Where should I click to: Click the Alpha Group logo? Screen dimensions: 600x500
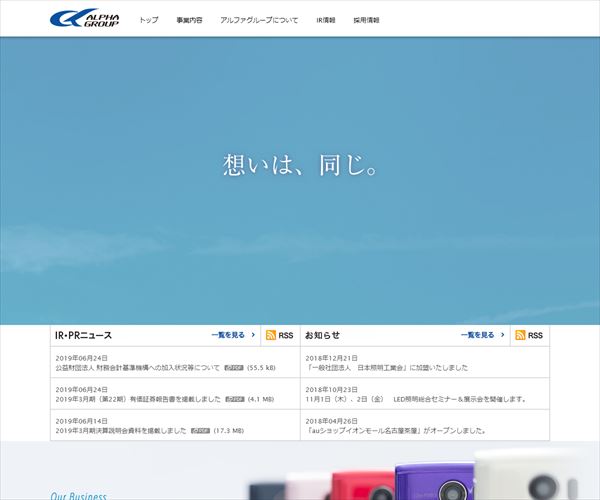pos(85,18)
